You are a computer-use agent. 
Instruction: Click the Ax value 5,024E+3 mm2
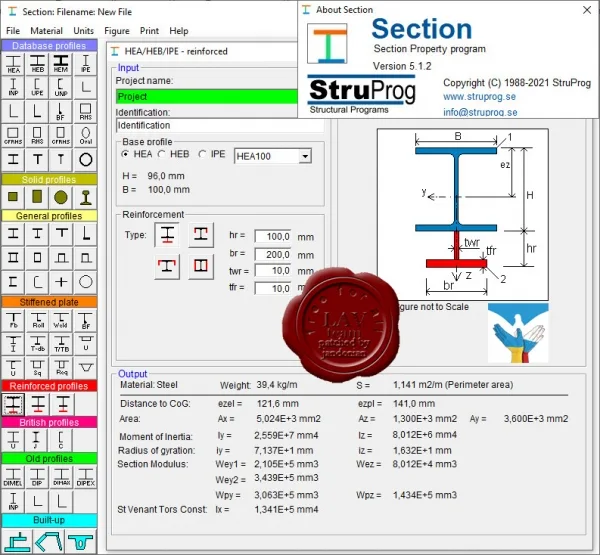point(288,419)
